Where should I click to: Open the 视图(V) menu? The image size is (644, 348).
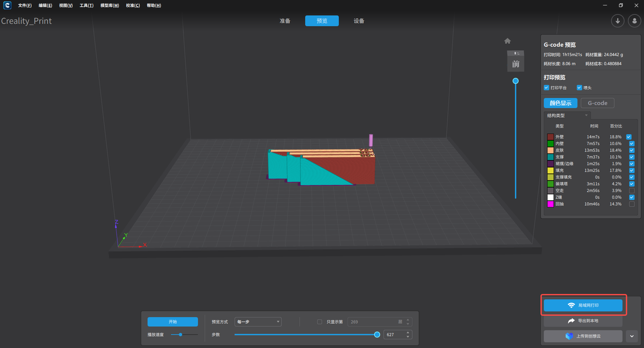pos(66,6)
